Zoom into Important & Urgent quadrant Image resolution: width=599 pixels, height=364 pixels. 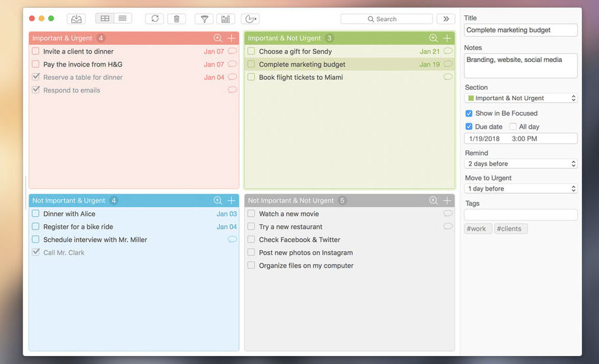click(x=218, y=38)
